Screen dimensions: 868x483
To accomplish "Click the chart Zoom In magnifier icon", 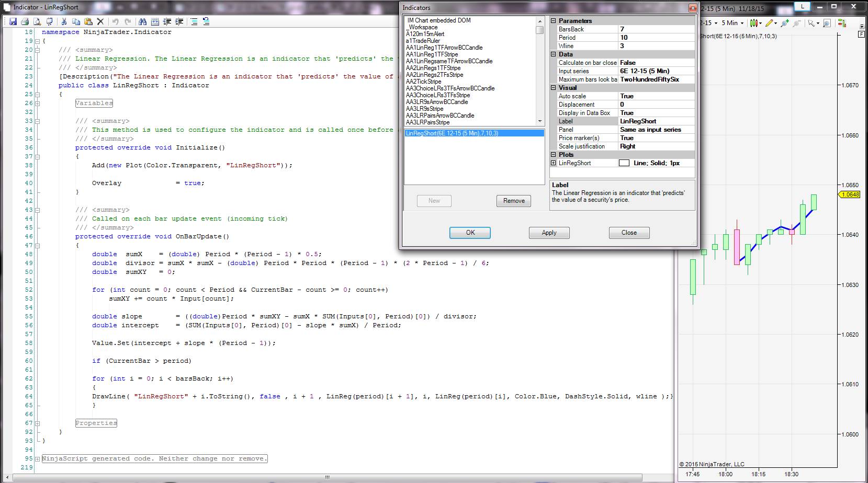I will coord(827,23).
